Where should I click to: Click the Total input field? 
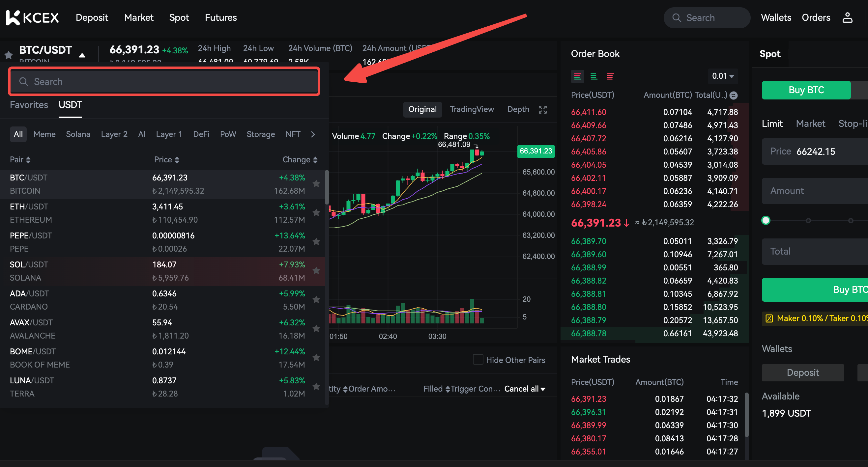815,252
